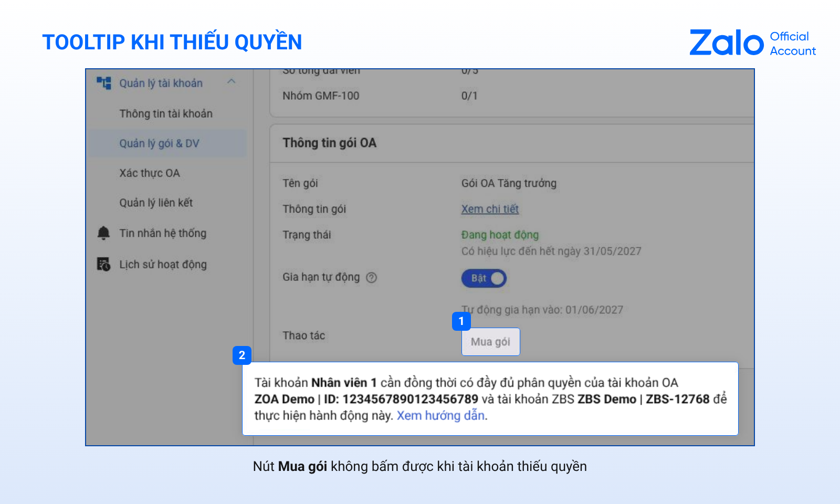Click the Tự động gia hạn vào date text
Image resolution: width=840 pixels, height=504 pixels.
(x=542, y=310)
